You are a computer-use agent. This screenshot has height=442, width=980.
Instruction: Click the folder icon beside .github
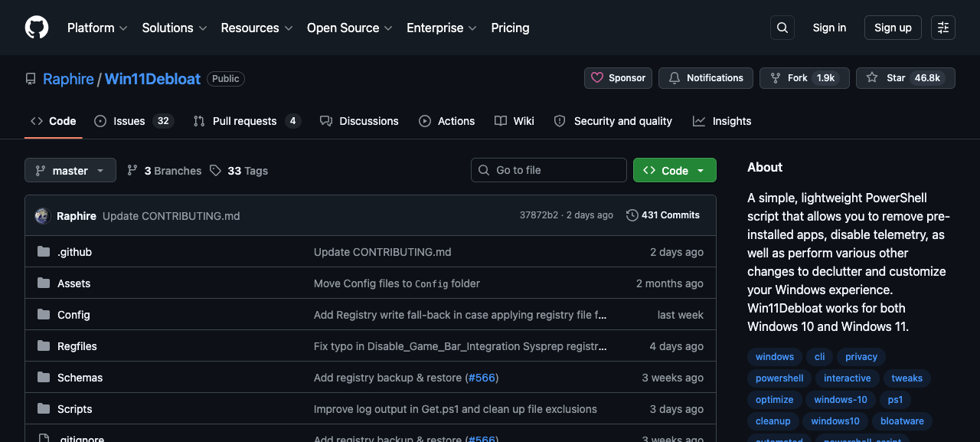click(x=44, y=252)
